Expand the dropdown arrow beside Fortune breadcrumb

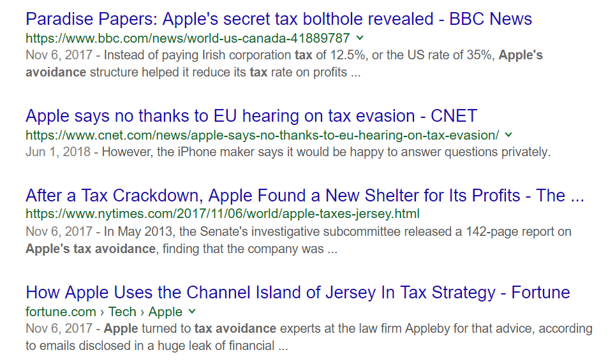click(193, 312)
